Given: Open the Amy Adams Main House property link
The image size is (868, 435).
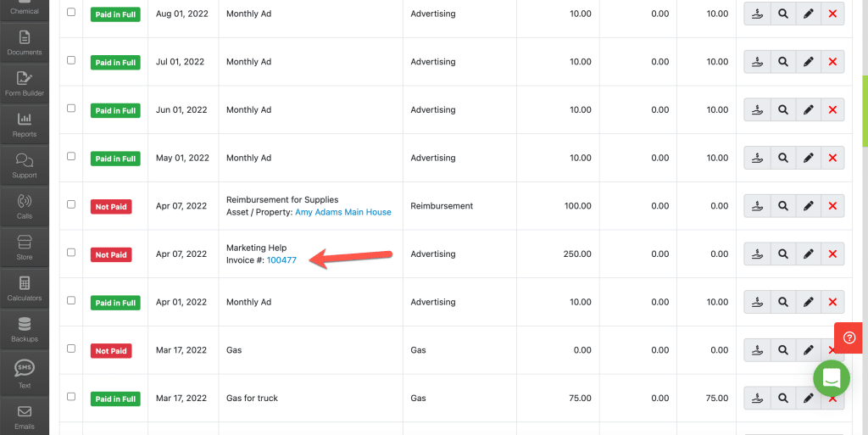Looking at the screenshot, I should [342, 212].
